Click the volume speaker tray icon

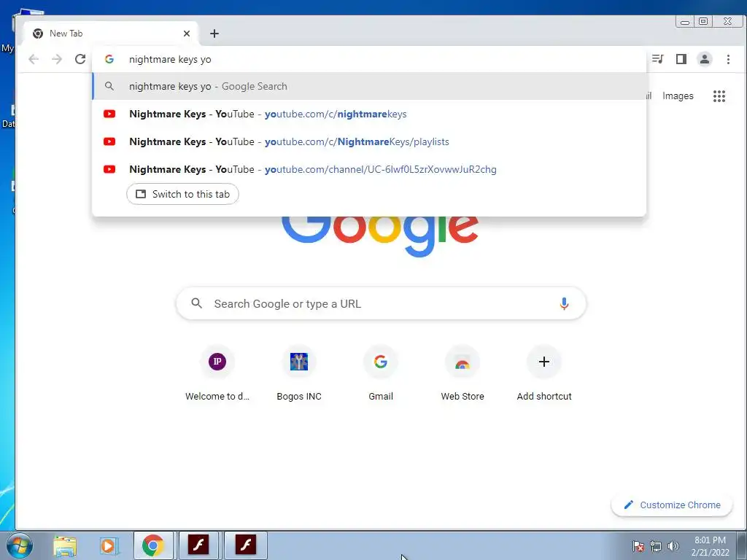pos(673,546)
